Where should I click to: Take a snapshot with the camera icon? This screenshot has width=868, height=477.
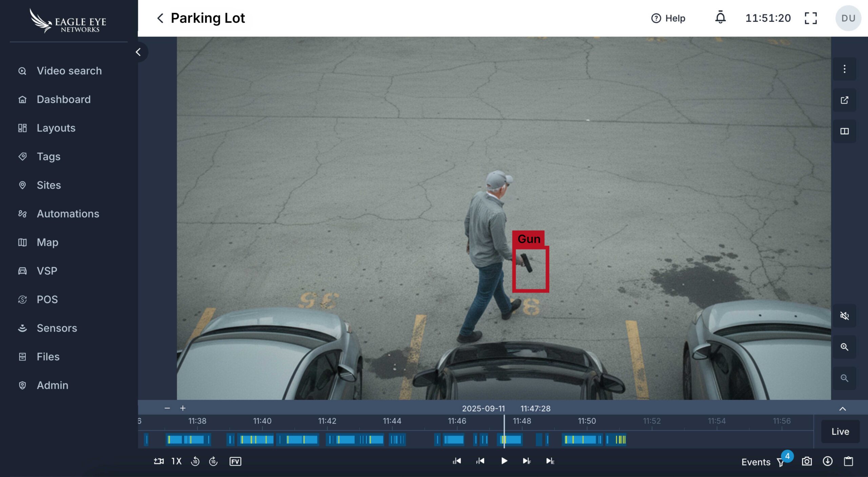pyautogui.click(x=807, y=461)
